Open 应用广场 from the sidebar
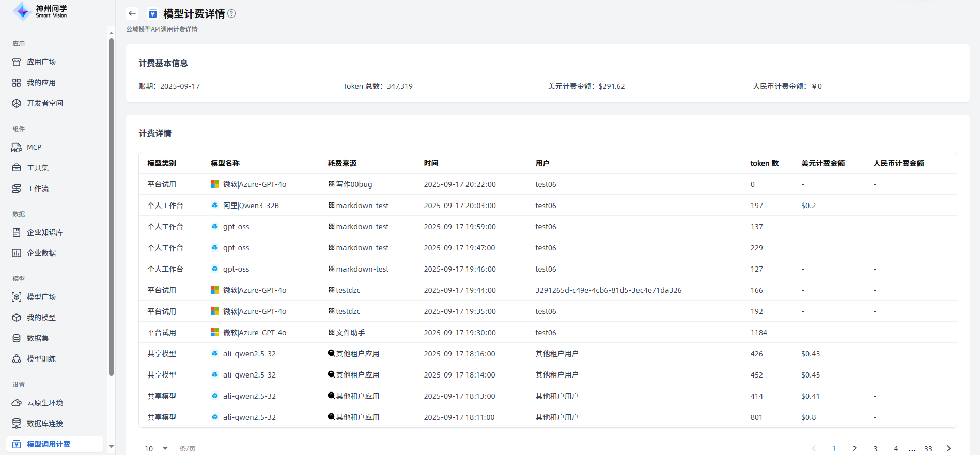The height and width of the screenshot is (455, 980). point(41,62)
